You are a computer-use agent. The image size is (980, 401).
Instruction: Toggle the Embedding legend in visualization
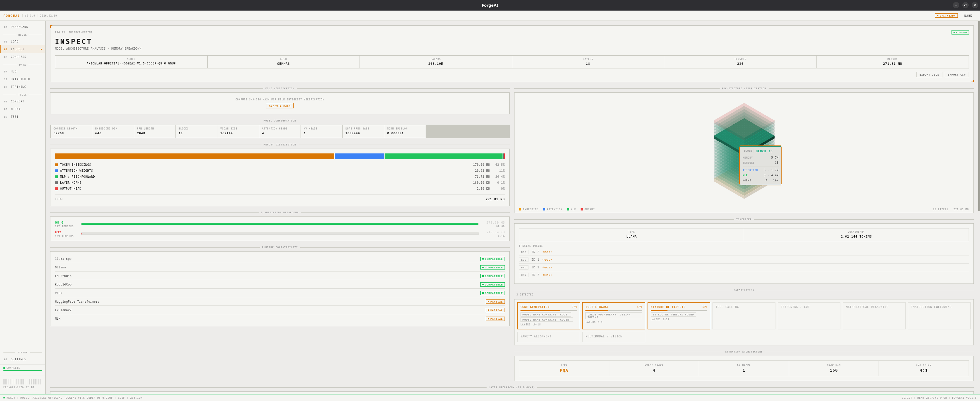pyautogui.click(x=528, y=209)
